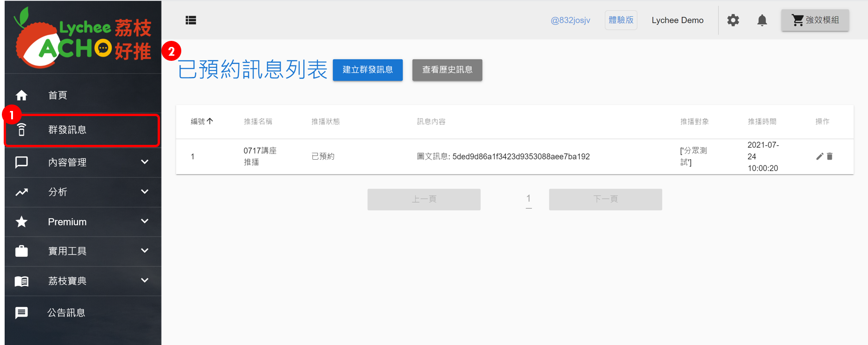Click the 推播時間 column header
The image size is (868, 345).
tap(762, 121)
